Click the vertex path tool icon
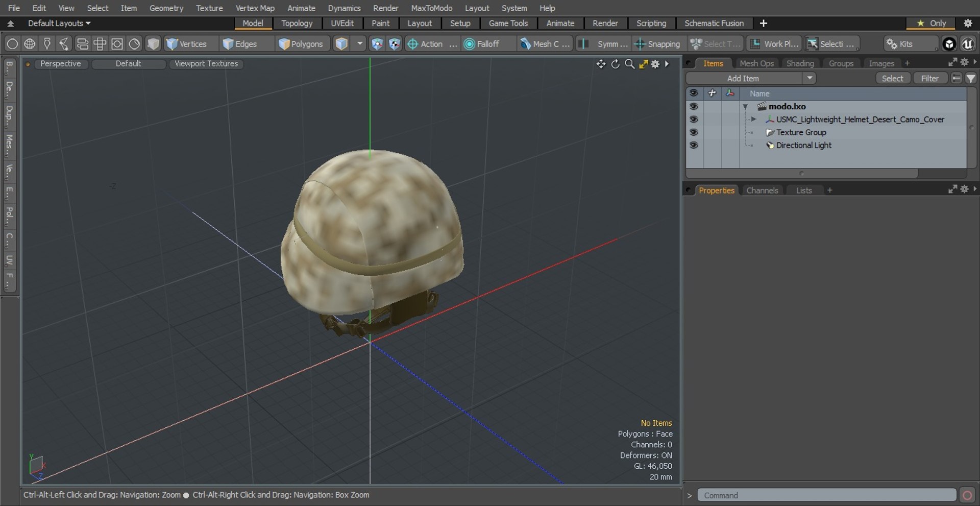Viewport: 980px width, 506px height. [64, 44]
